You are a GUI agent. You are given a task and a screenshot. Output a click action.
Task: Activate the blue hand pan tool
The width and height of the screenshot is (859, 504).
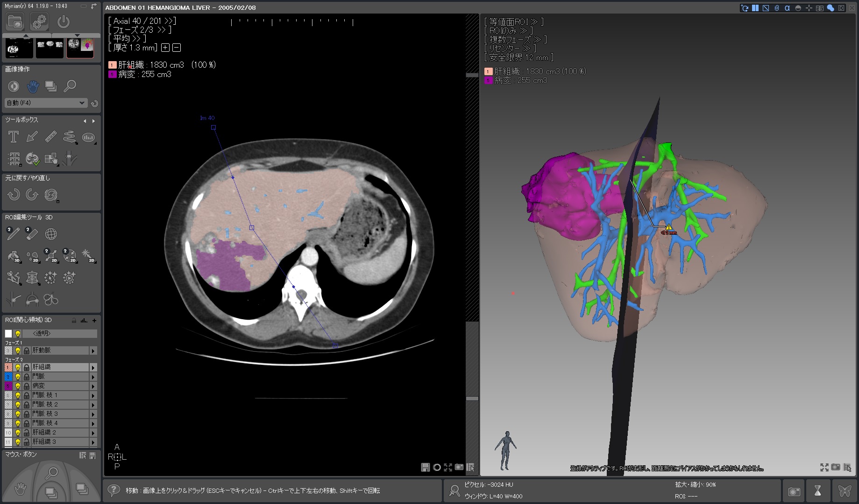32,86
